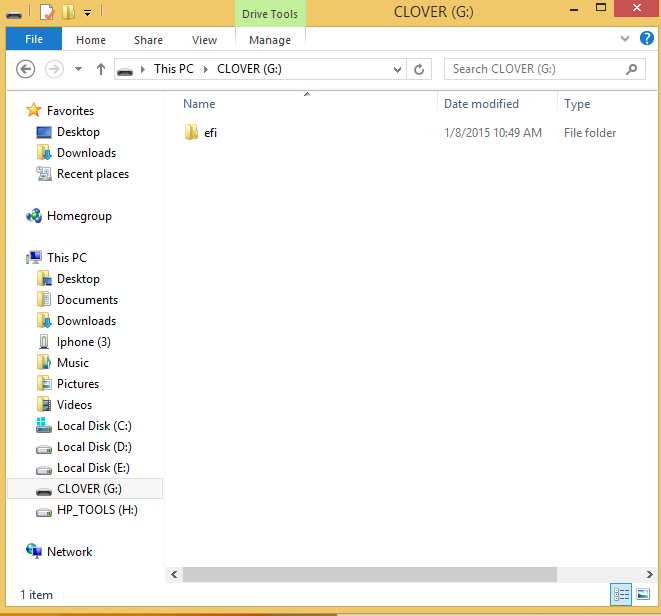Open the Iphone (3) device
Image resolution: width=661 pixels, height=616 pixels.
[83, 342]
